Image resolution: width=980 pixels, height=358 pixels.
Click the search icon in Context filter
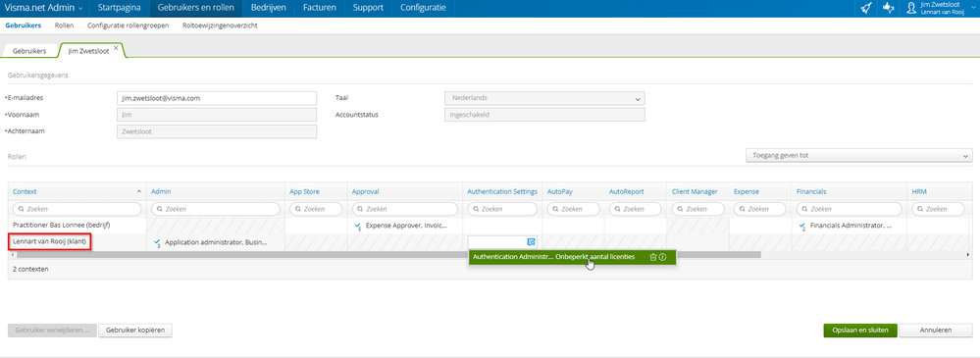20,209
